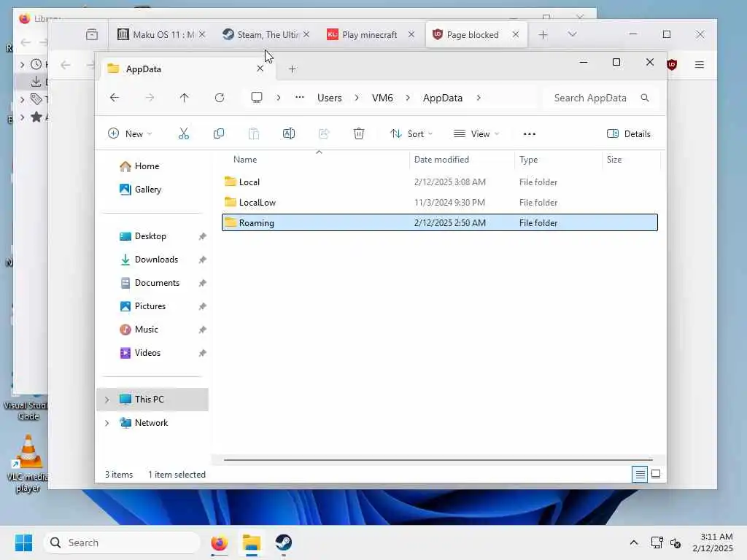747x560 pixels.
Task: Click the uBlock Origin shield icon in browser
Action: coord(672,65)
